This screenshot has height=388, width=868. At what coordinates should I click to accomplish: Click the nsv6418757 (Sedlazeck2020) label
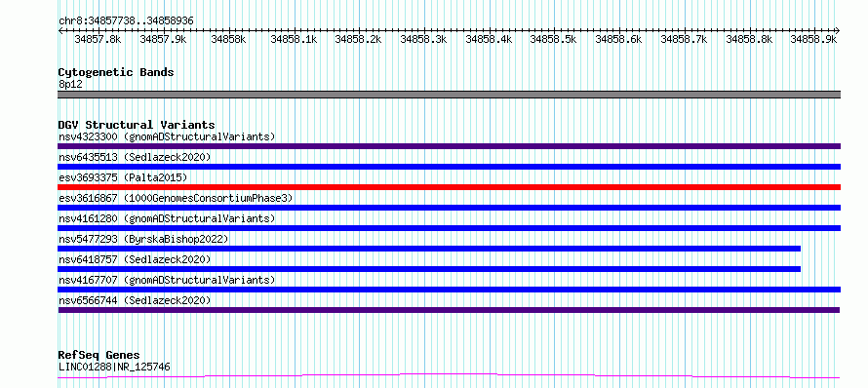[135, 259]
